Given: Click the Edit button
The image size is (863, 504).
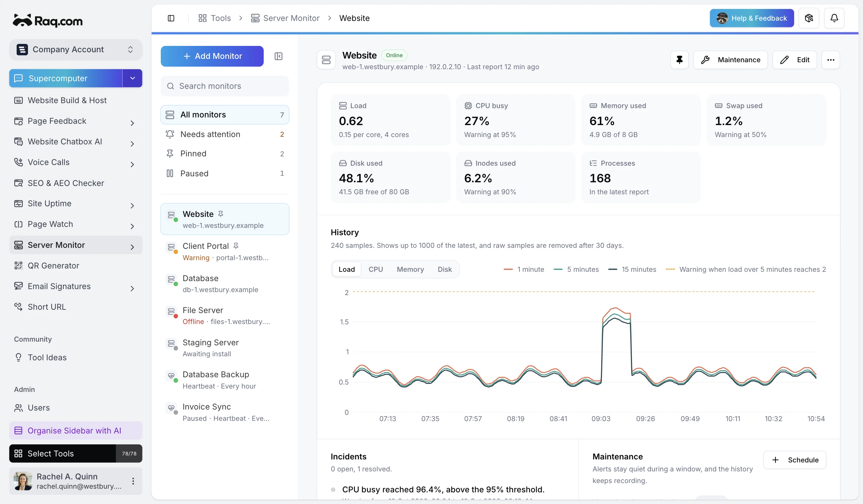Looking at the screenshot, I should pyautogui.click(x=794, y=60).
